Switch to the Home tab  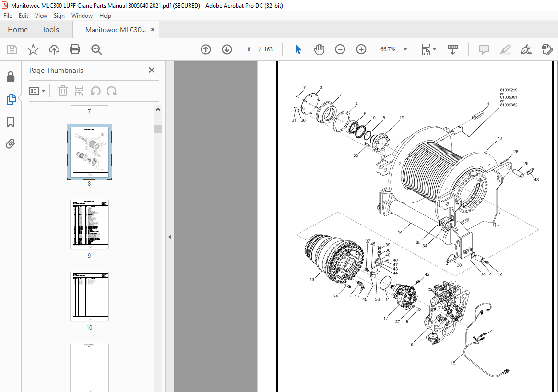[18, 30]
